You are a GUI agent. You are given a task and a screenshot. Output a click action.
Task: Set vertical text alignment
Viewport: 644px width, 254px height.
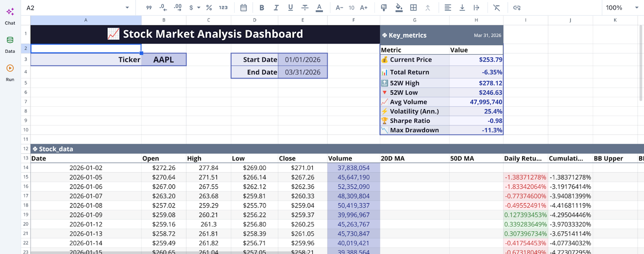click(x=462, y=7)
